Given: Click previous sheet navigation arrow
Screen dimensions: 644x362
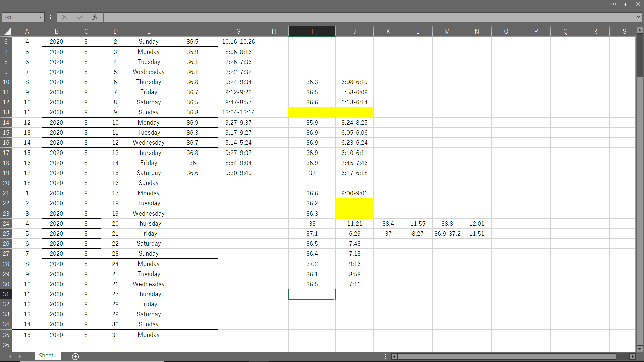Looking at the screenshot, I should (x=10, y=356).
